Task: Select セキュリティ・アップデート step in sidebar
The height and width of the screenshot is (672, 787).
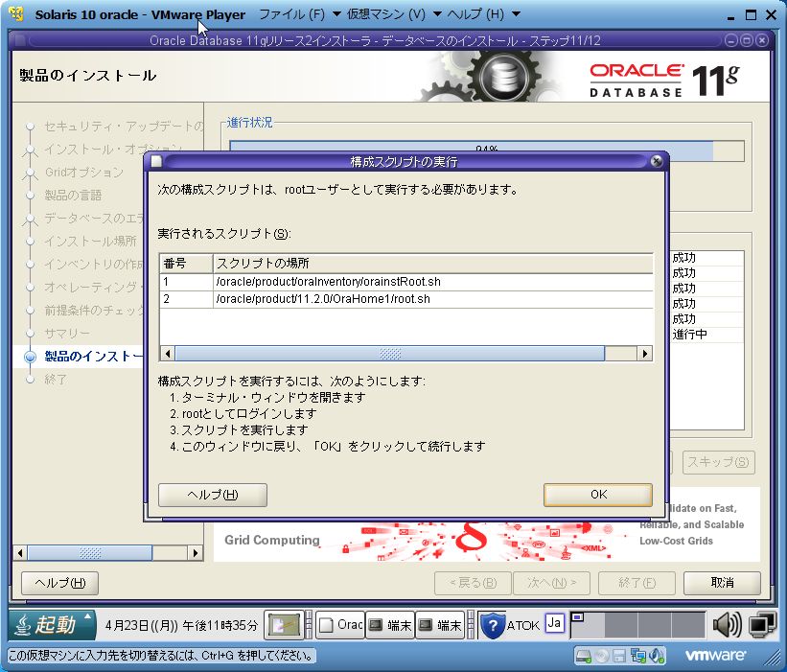Action: (x=124, y=126)
